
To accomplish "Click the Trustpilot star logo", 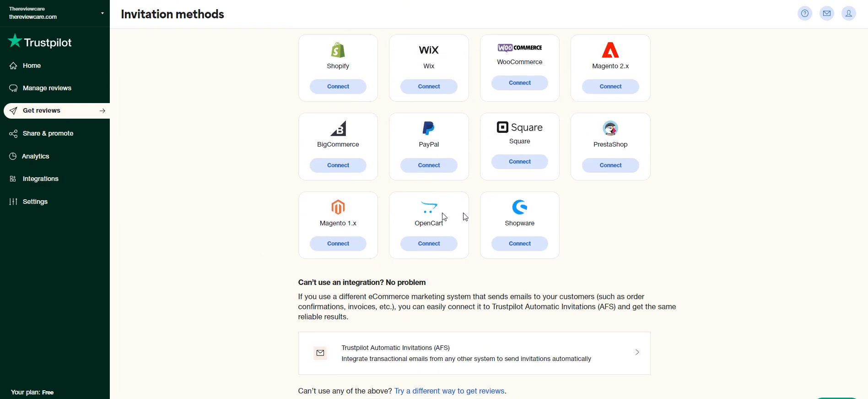I will [x=15, y=41].
